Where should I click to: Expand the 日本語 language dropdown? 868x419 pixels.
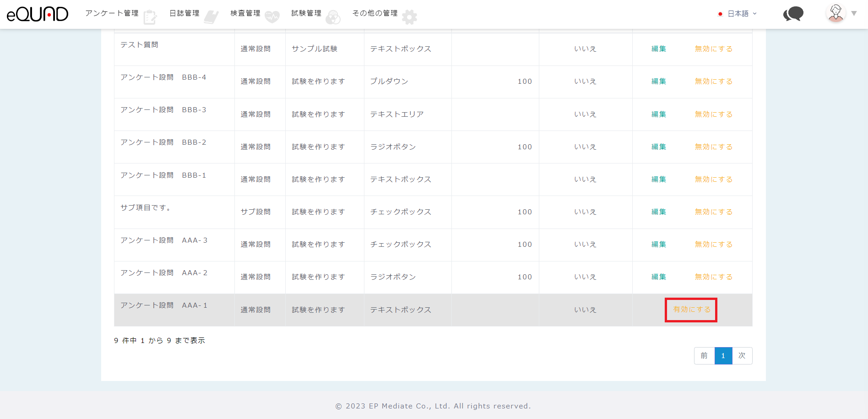coord(738,14)
